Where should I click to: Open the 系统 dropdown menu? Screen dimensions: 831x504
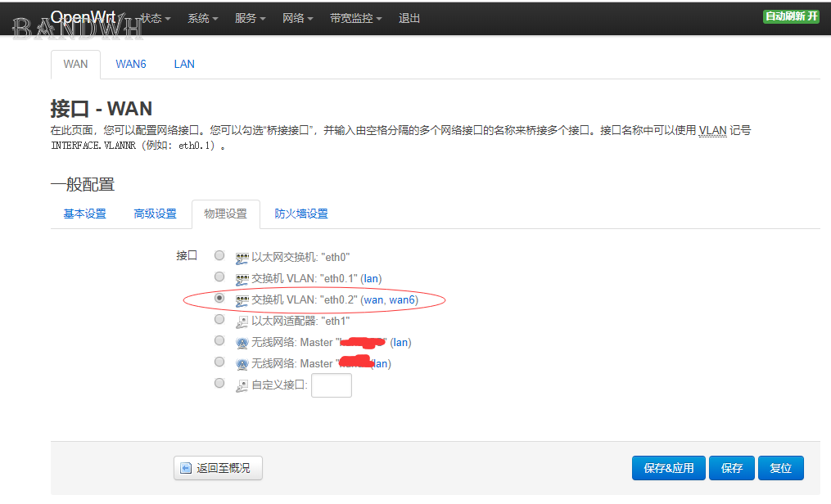click(x=203, y=18)
